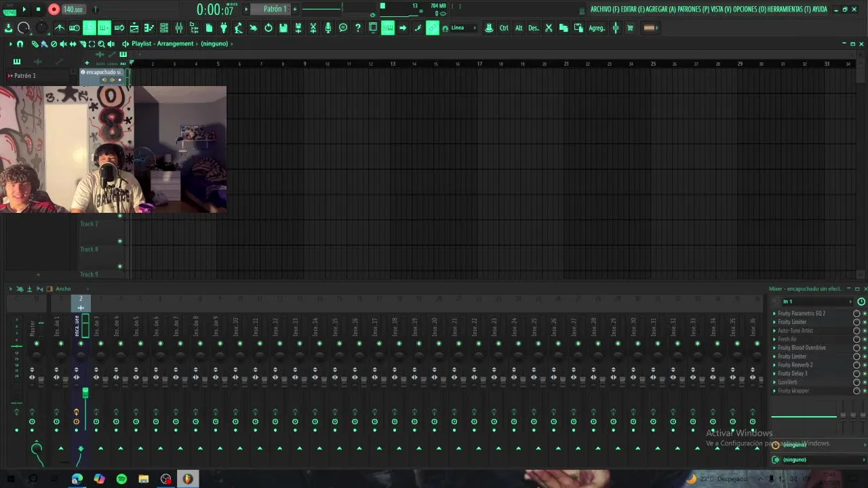Click the question mark help icon
Viewport: 868px width, 488px height.
click(x=358, y=28)
